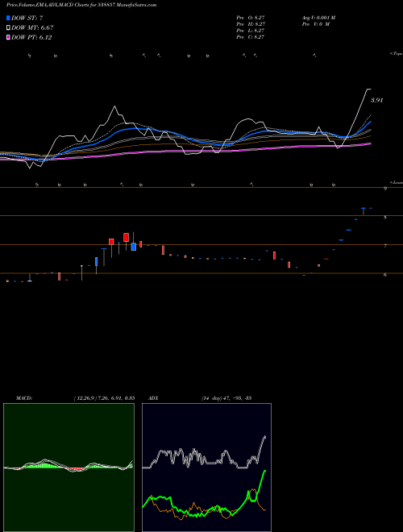This screenshot has width=403, height=532.
Task: Click the '<Lows' marker label
Action: coord(397,182)
